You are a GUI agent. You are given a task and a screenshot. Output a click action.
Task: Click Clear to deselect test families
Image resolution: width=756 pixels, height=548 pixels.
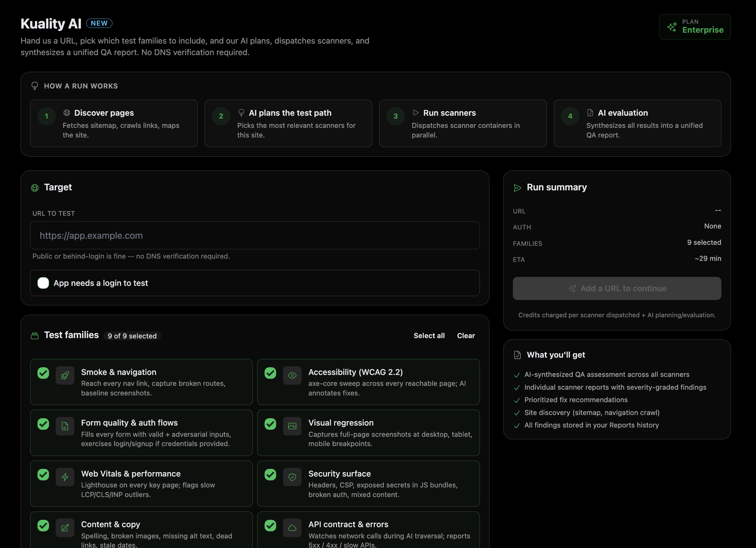point(466,336)
